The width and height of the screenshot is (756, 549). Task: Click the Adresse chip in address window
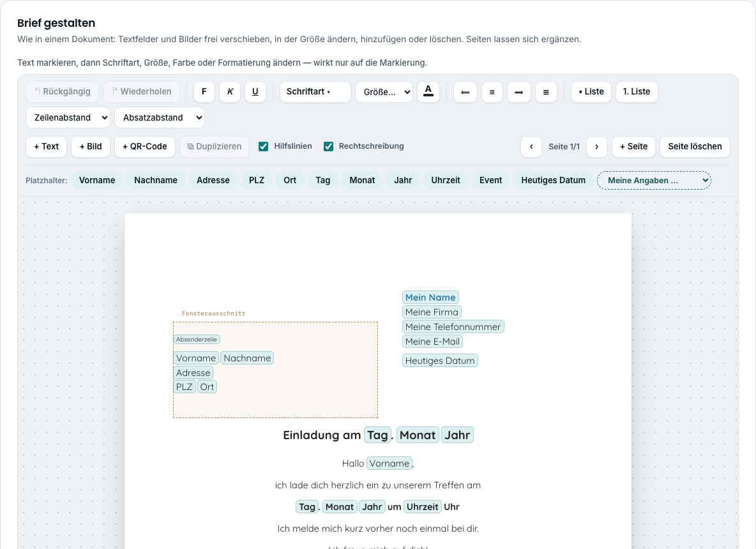[193, 373]
